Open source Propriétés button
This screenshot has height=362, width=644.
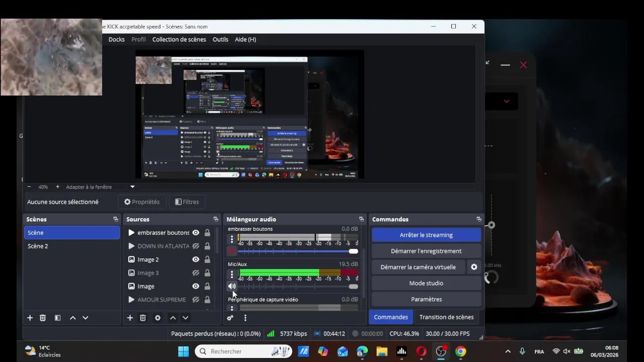[142, 202]
